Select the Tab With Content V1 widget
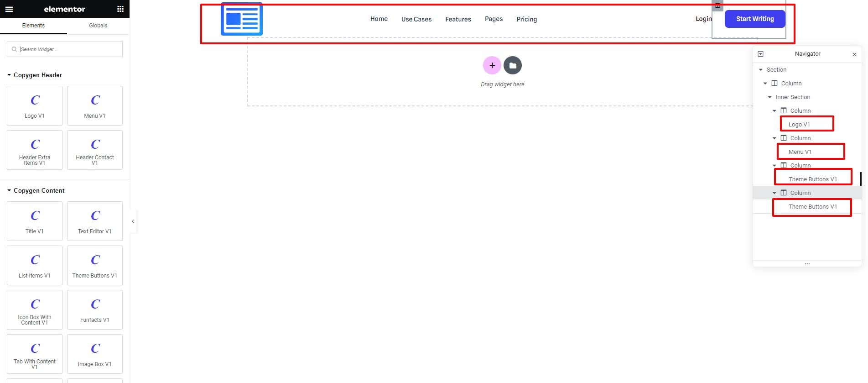 pos(35,354)
